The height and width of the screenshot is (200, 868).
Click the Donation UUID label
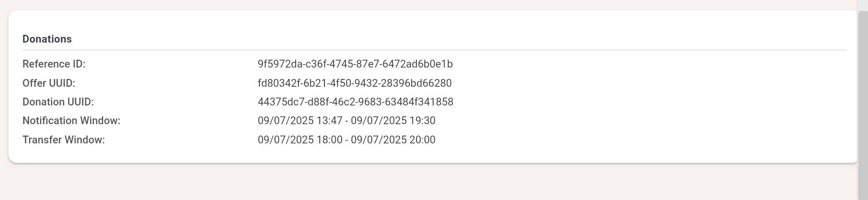58,102
